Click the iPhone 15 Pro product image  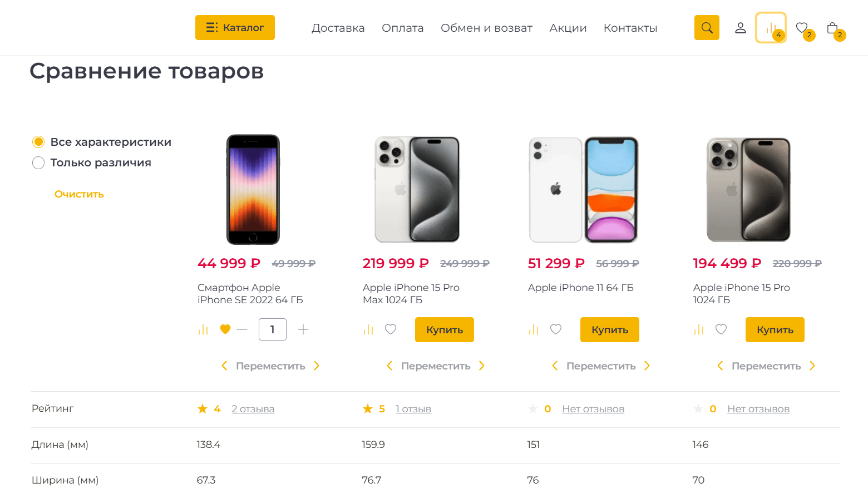tap(748, 190)
